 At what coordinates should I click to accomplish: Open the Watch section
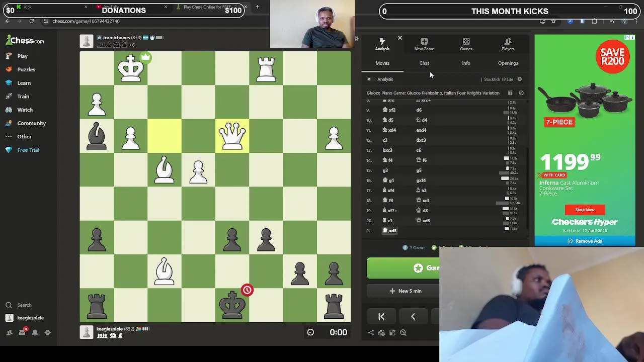pos(20,110)
